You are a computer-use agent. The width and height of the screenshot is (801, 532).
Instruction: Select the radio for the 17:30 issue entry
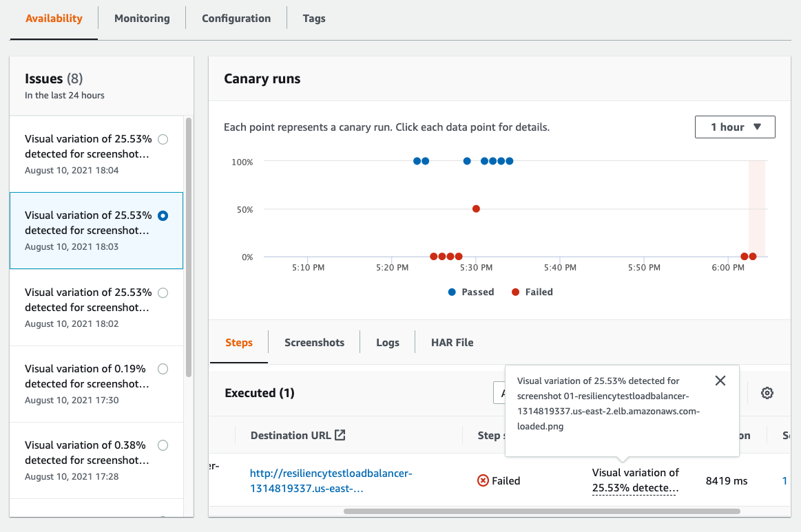pos(163,368)
